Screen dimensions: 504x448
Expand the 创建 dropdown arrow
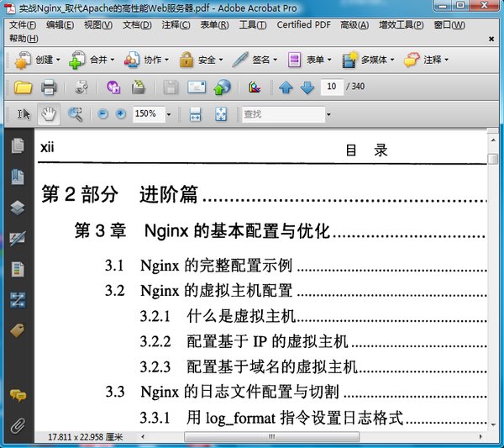coord(58,60)
